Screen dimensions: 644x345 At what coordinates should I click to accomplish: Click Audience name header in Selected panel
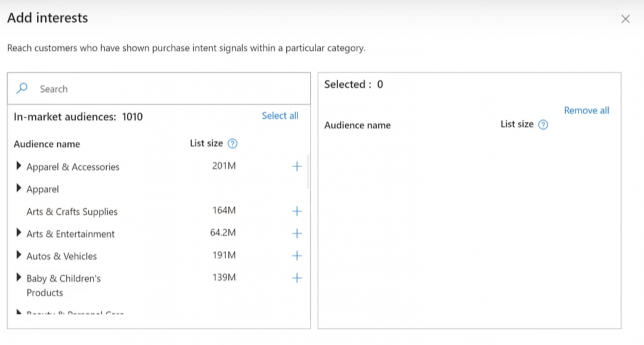coord(357,125)
